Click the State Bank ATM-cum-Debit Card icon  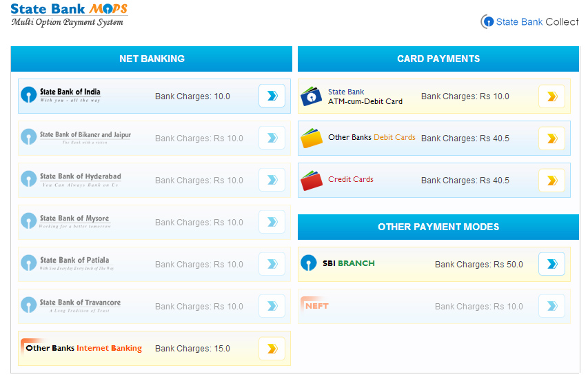point(312,96)
